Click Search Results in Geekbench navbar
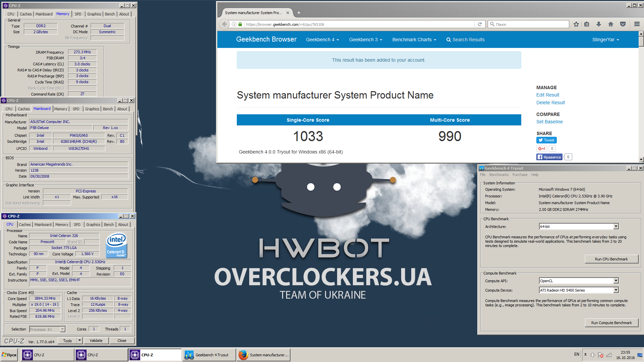 465,40
